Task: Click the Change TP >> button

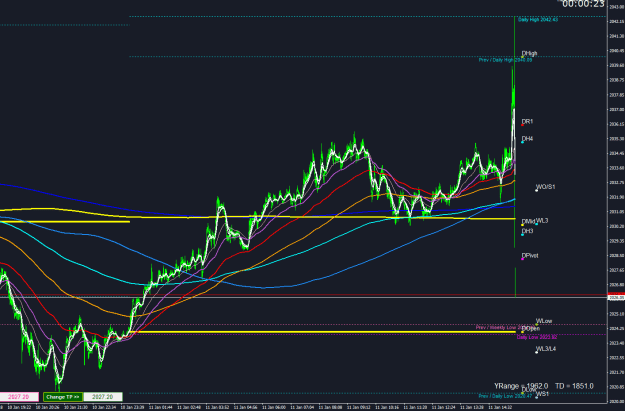Action: pyautogui.click(x=63, y=397)
